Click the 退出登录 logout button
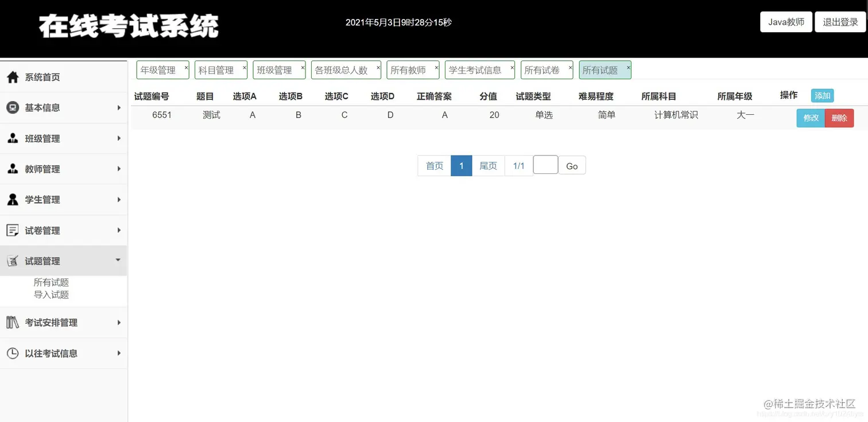The height and width of the screenshot is (422, 868). pyautogui.click(x=840, y=21)
